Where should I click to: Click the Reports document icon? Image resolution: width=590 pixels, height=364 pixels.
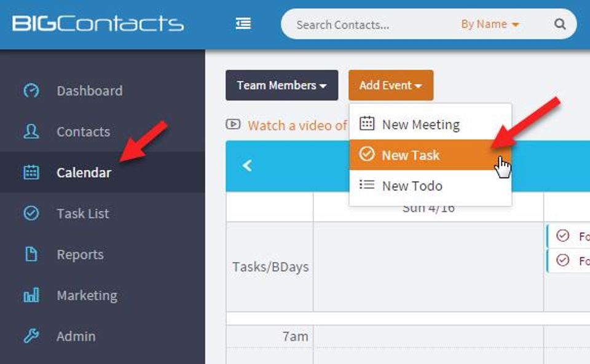[31, 254]
